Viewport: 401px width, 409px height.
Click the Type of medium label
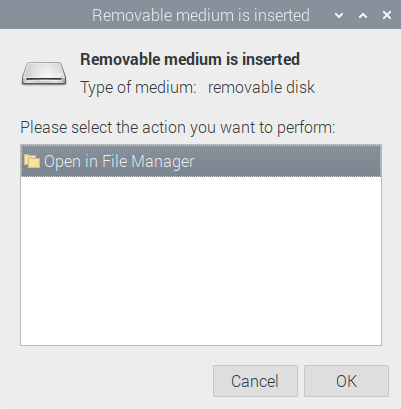coord(138,88)
